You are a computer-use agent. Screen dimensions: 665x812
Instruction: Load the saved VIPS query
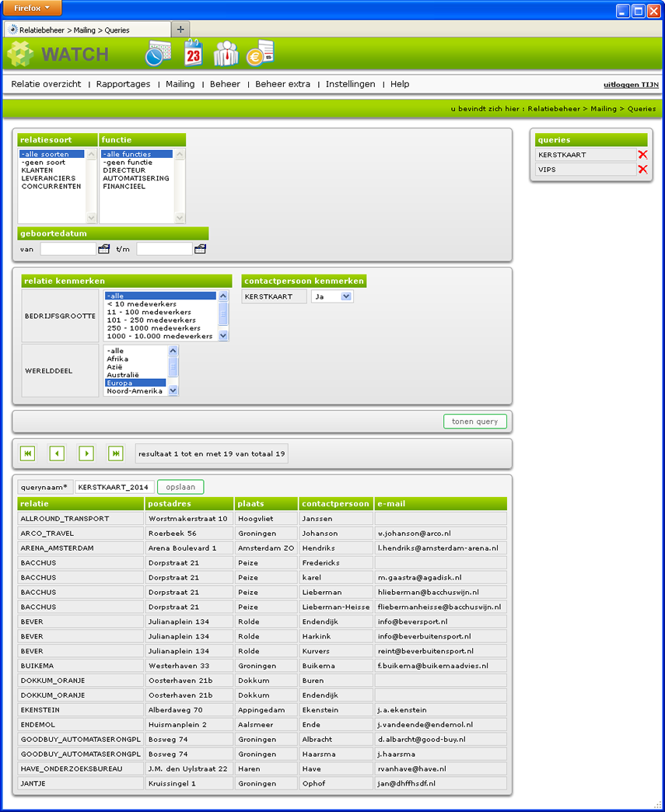585,170
